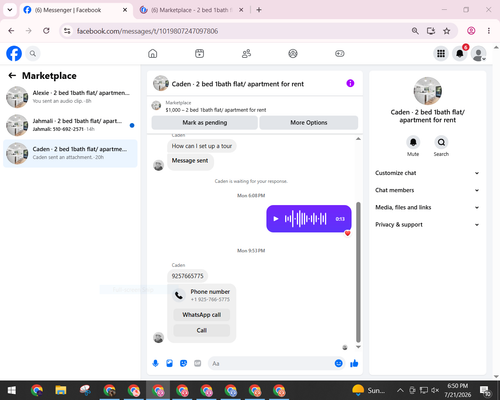Open the large listing thumbnail in sidebar
This screenshot has height=400, width=500.
[x=428, y=91]
